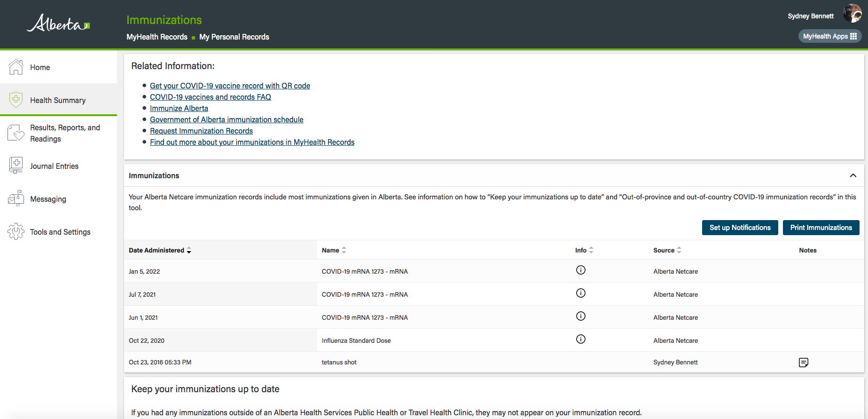Viewport: 868px width, 419px height.
Task: Open Request Immunization Records link
Action: (x=201, y=131)
